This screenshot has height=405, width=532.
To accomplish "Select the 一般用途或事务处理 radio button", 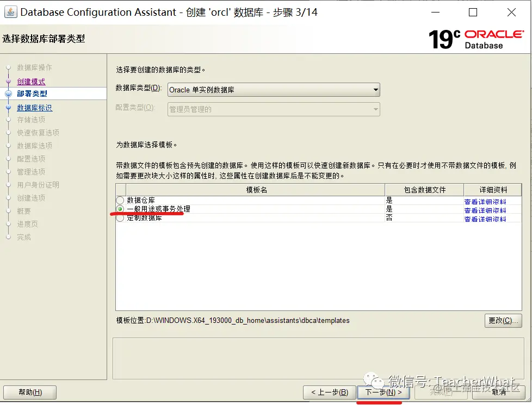I will pyautogui.click(x=120, y=209).
